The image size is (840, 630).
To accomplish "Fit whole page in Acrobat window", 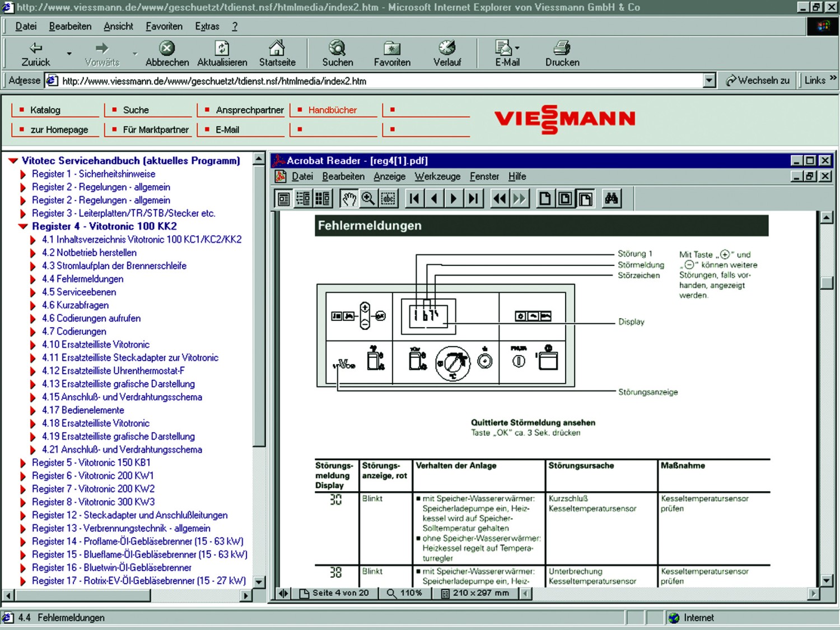I will pyautogui.click(x=565, y=199).
